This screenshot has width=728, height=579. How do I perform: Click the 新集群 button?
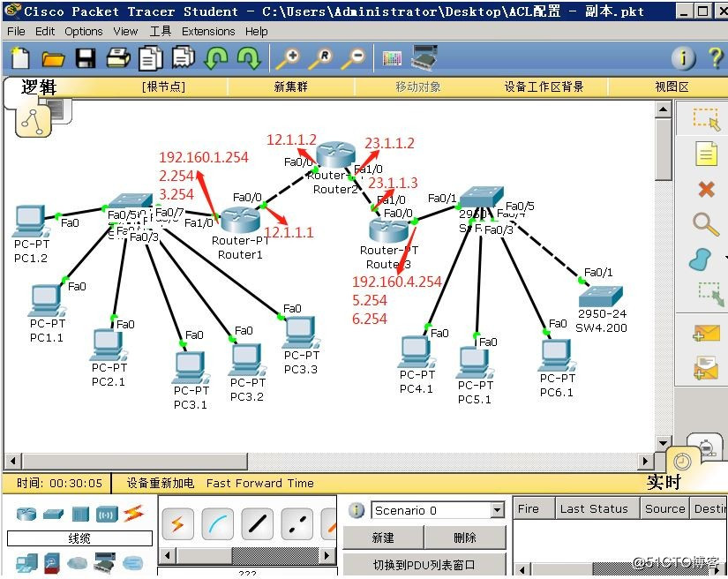(291, 86)
